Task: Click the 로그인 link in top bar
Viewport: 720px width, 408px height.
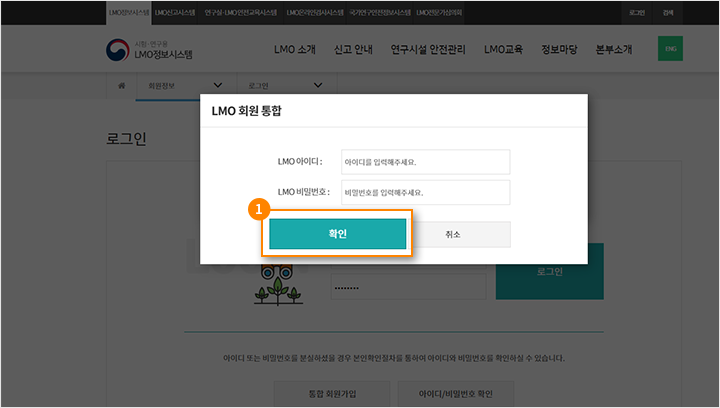Action: pyautogui.click(x=636, y=12)
